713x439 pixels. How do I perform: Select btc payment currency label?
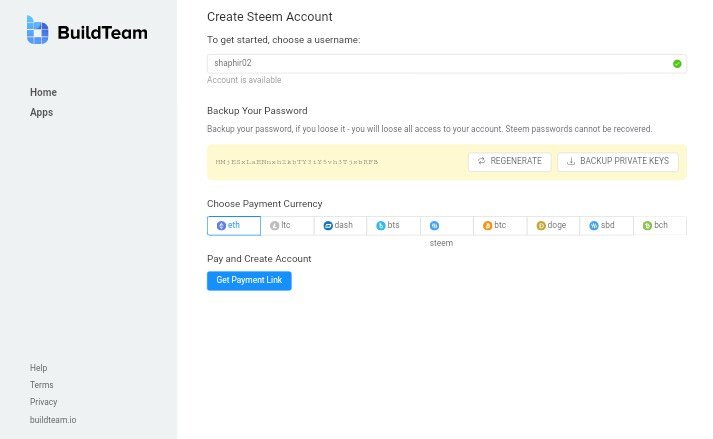(500, 225)
